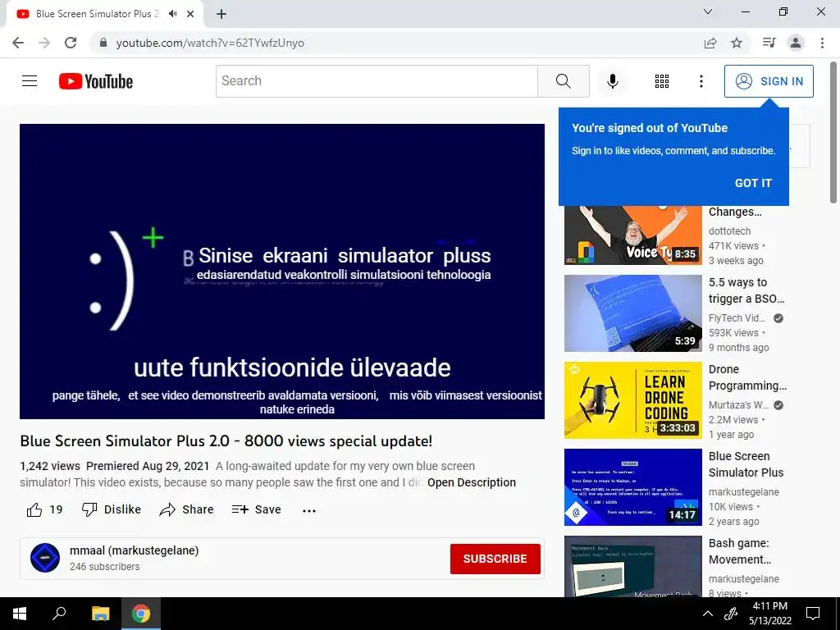Open the FlyTech Videos channel name
This screenshot has height=630, width=840.
[739, 318]
